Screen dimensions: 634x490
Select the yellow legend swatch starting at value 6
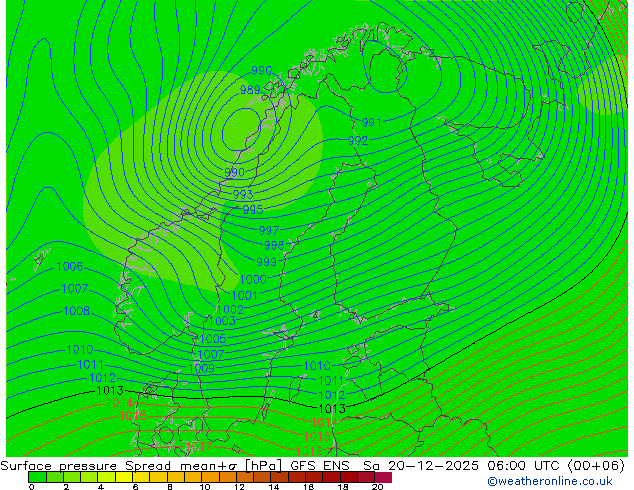(x=141, y=477)
